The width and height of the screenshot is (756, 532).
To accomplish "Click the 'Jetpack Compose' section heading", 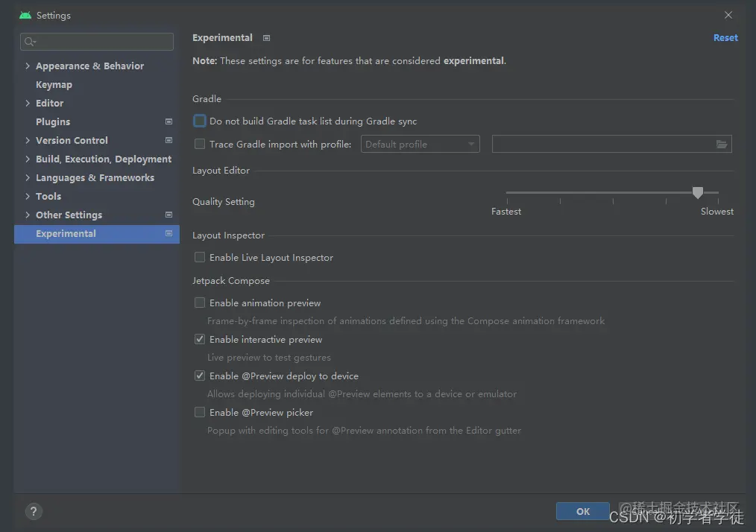I will click(x=231, y=280).
